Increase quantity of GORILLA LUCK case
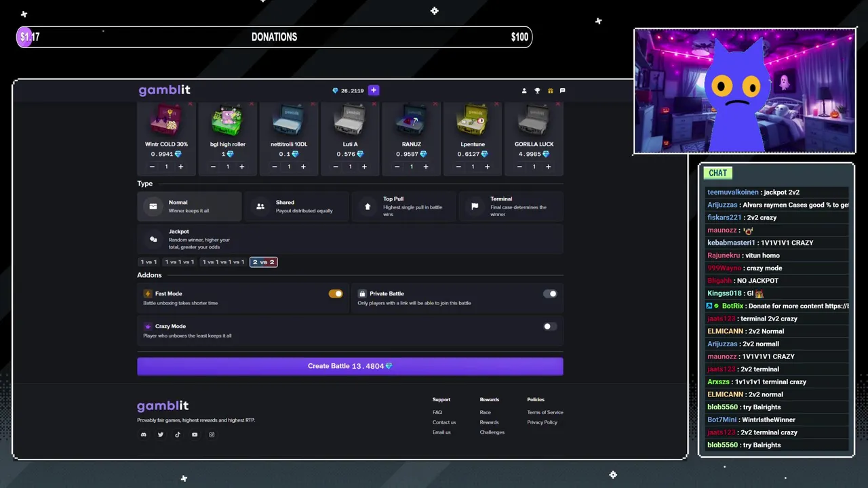 pyautogui.click(x=548, y=167)
